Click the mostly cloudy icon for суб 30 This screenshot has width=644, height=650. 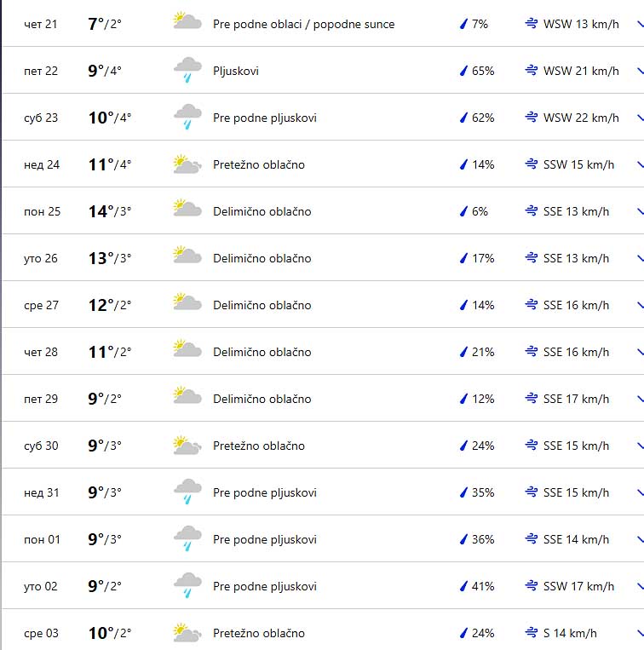click(187, 445)
